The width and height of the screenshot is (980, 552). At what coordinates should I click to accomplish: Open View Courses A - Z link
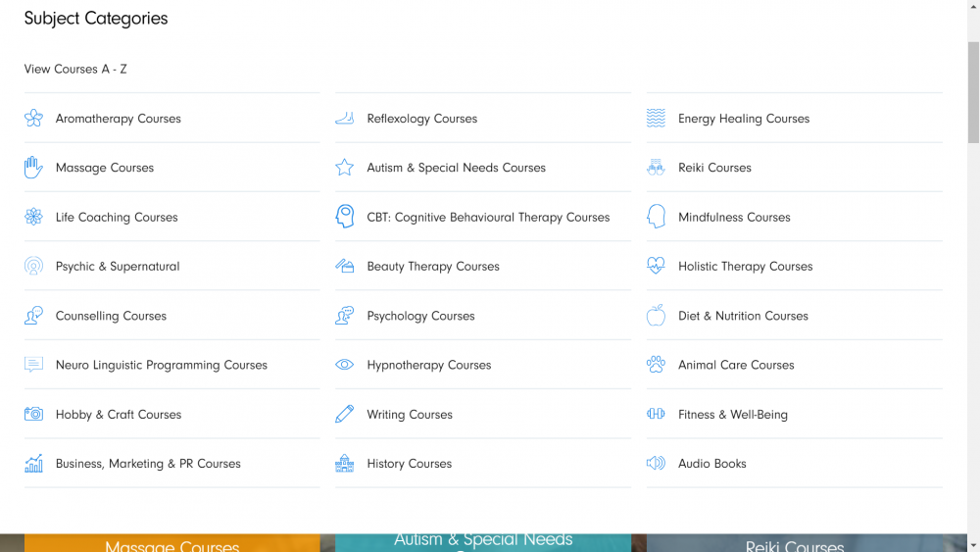pyautogui.click(x=75, y=69)
